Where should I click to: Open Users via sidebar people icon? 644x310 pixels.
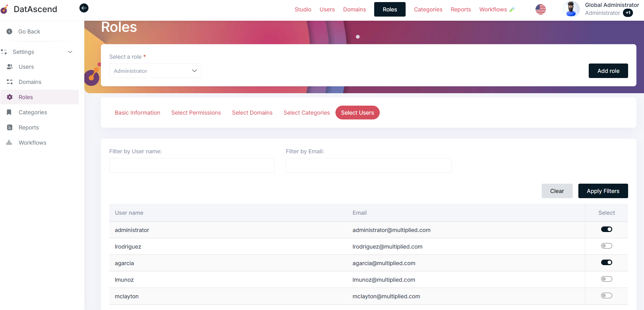pyautogui.click(x=10, y=67)
